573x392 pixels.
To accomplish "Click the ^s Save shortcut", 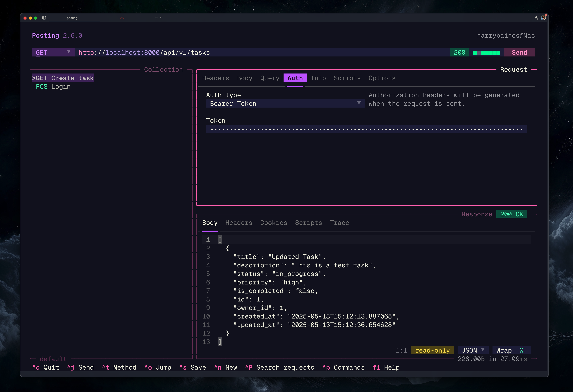I will click(x=193, y=367).
